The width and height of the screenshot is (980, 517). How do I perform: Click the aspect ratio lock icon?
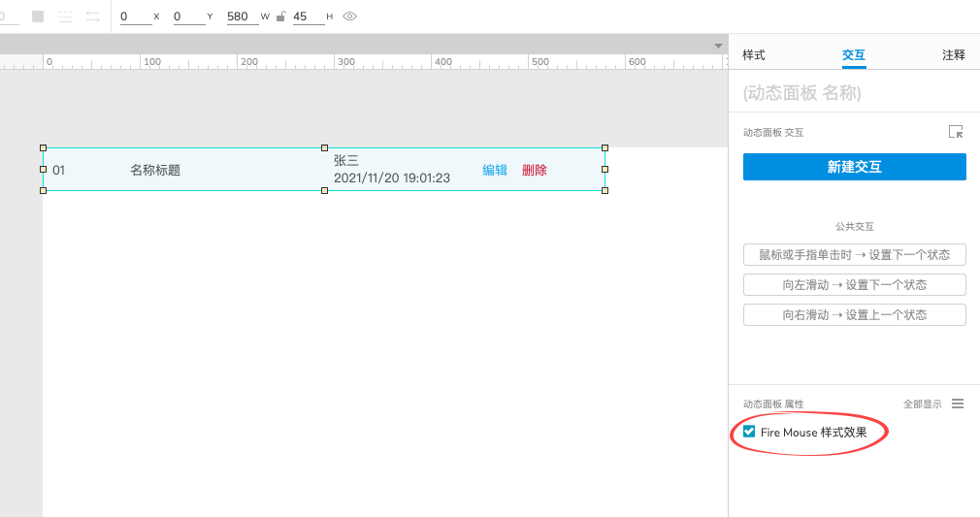click(280, 16)
